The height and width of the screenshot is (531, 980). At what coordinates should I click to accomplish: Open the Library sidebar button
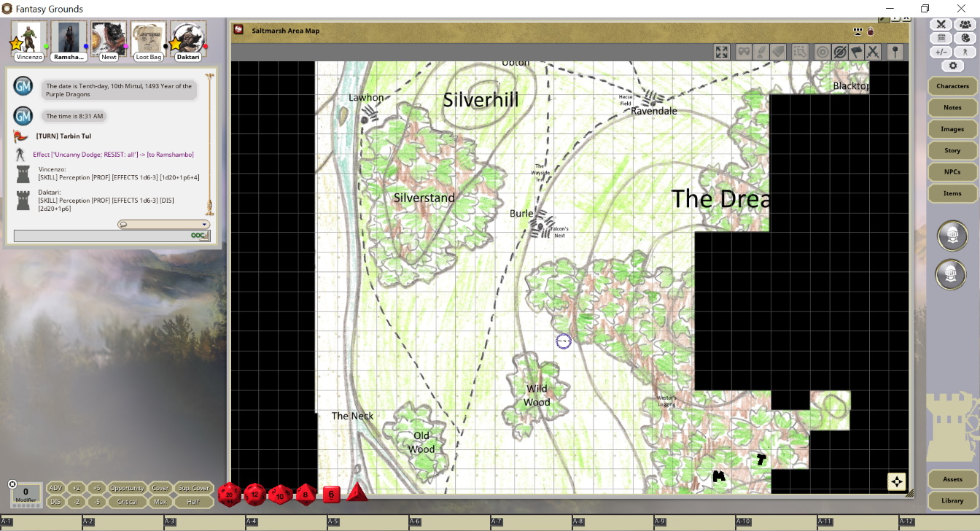[952, 500]
